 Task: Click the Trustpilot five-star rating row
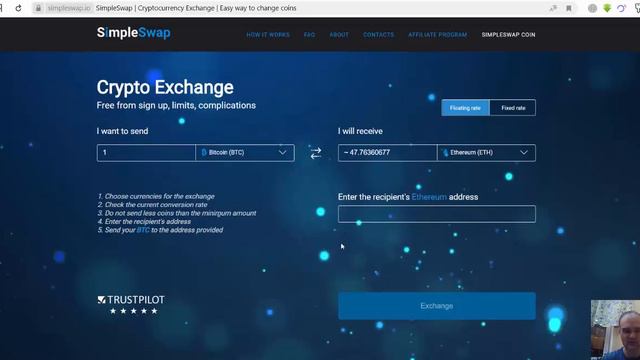[133, 311]
